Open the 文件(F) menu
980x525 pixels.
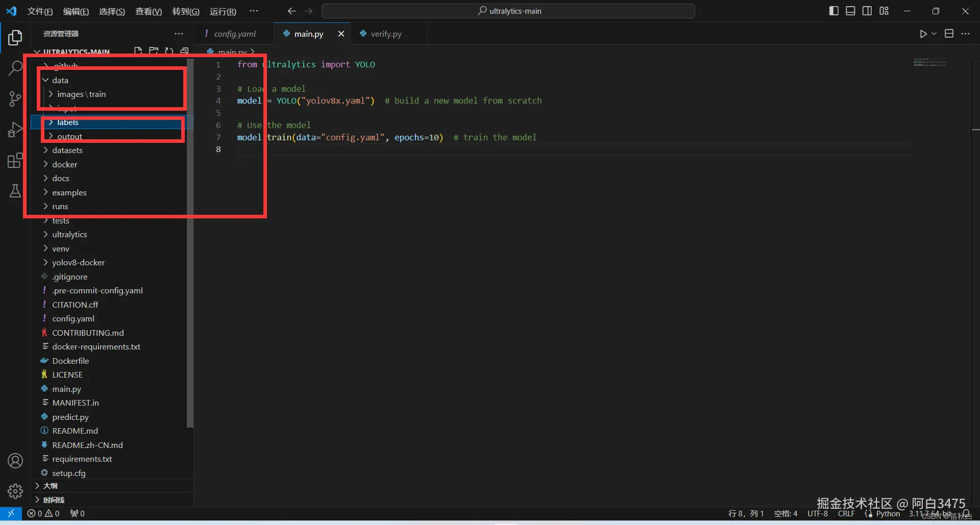[40, 11]
